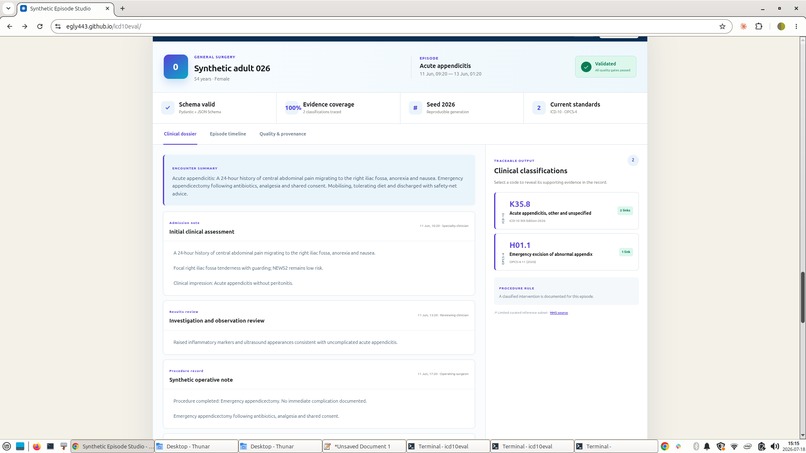The width and height of the screenshot is (806, 453).
Task: Click the clock in the system tray
Action: tap(794, 446)
